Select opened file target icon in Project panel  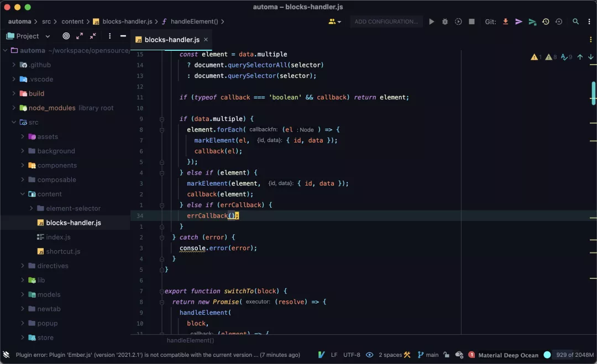coord(66,36)
